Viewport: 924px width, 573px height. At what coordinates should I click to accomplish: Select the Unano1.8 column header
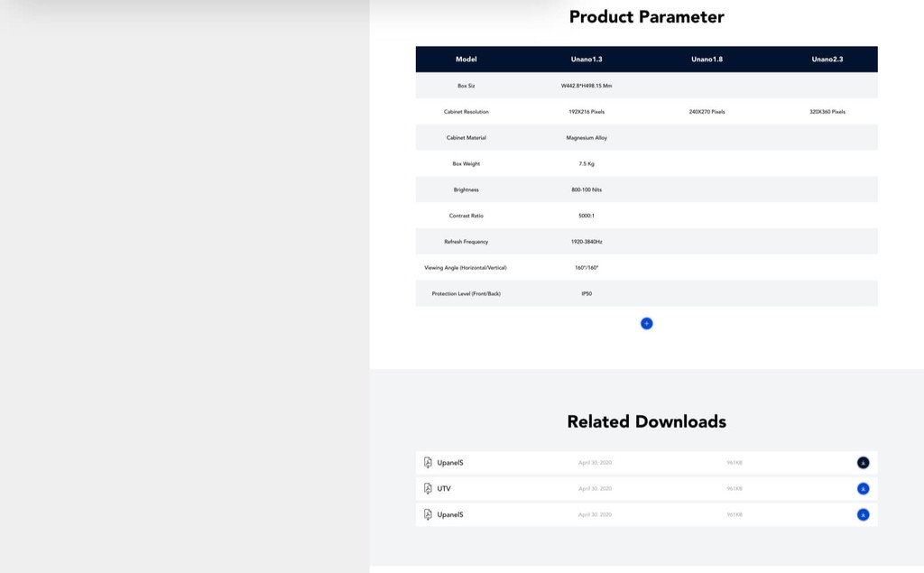coord(707,60)
